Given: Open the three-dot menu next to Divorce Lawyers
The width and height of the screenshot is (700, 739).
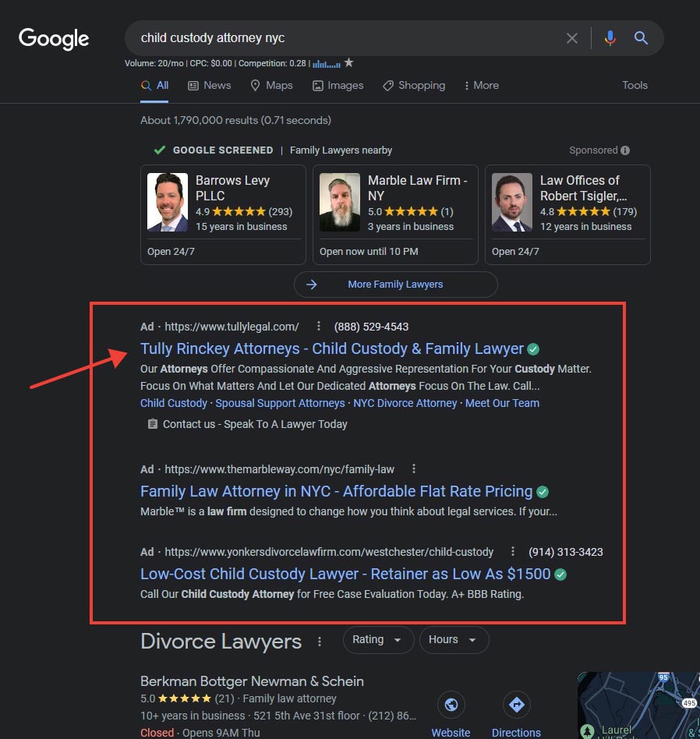Looking at the screenshot, I should point(319,642).
